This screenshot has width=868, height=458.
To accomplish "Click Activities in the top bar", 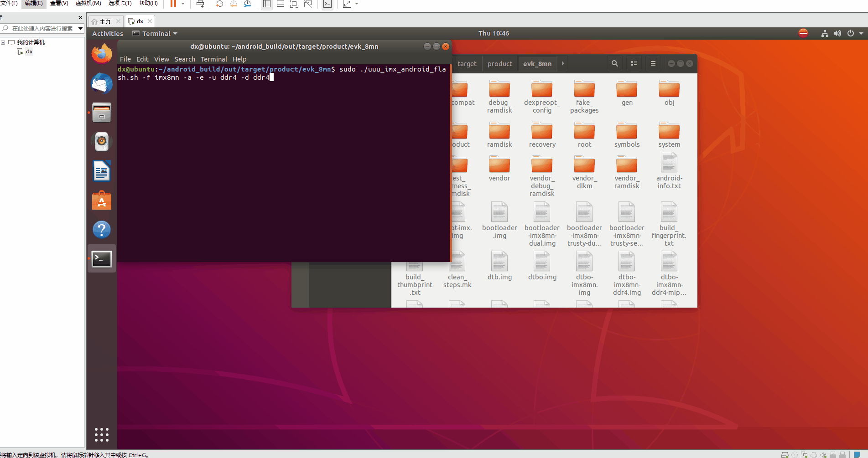I will (107, 33).
